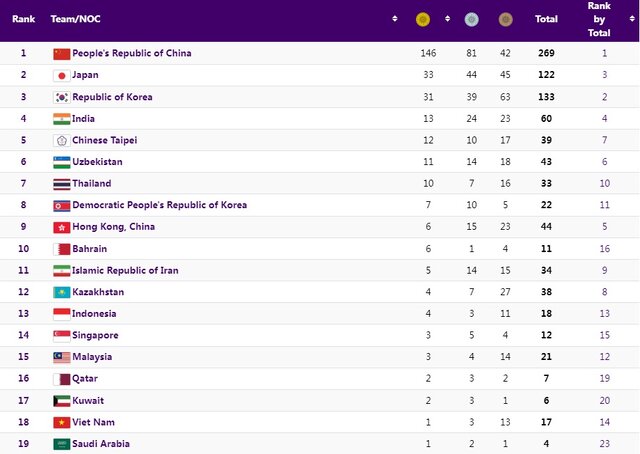Click the India flag icon
The height and width of the screenshot is (454, 640).
61,119
